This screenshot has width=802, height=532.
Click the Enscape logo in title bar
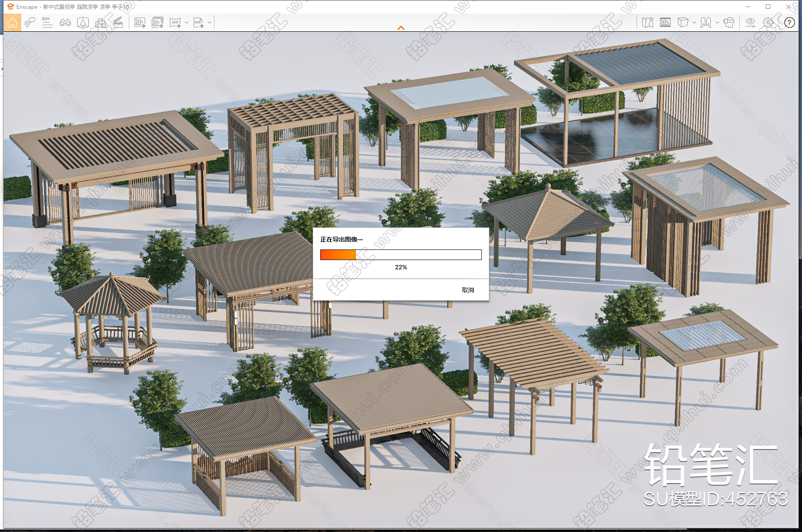point(11,7)
